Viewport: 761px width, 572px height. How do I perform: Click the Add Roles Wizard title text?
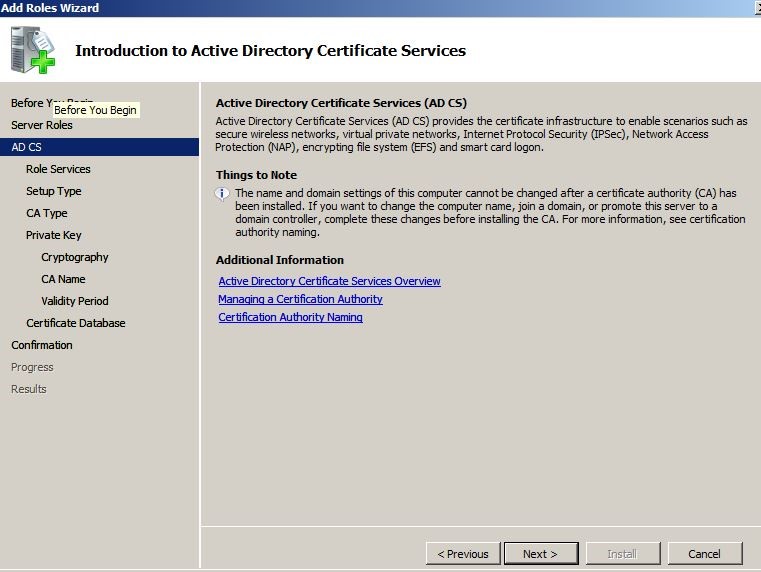coord(50,8)
